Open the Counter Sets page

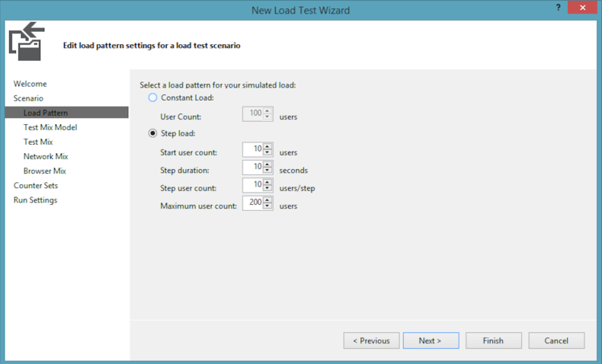[x=35, y=186]
